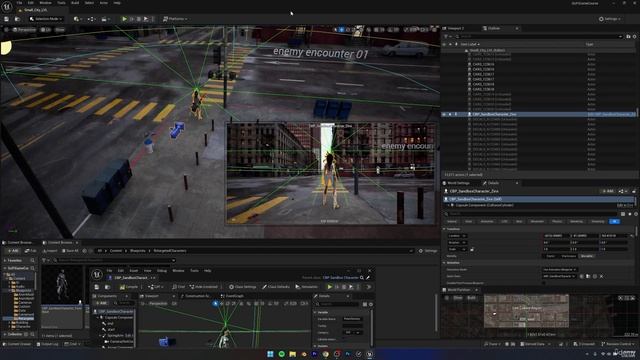
Task: Open the Windows Start button on taskbar
Action: 270,354
